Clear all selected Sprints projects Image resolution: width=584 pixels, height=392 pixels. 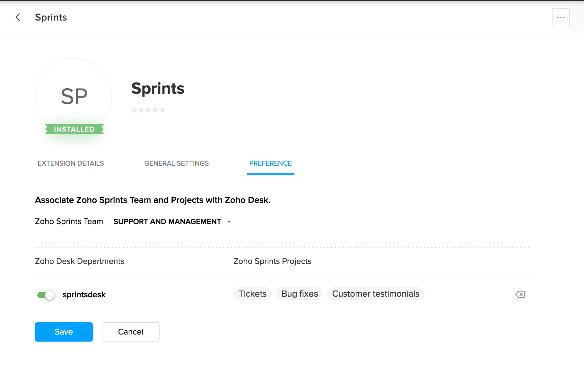pyautogui.click(x=520, y=294)
